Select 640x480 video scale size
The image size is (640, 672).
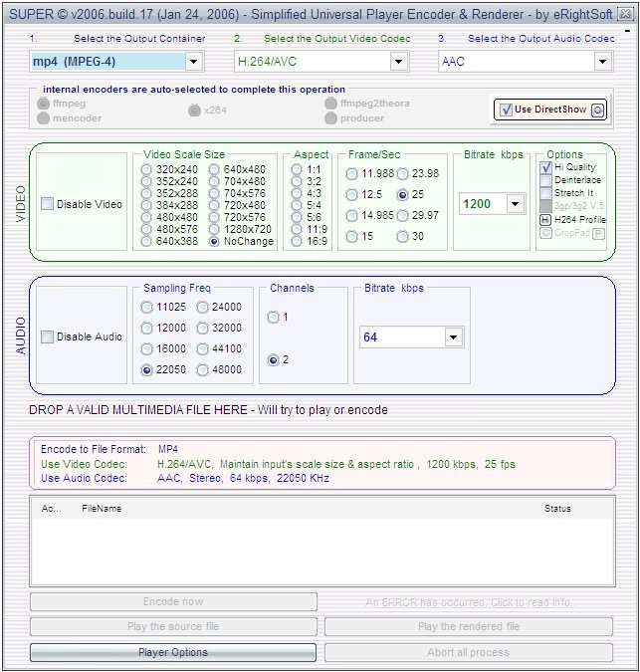coord(214,169)
